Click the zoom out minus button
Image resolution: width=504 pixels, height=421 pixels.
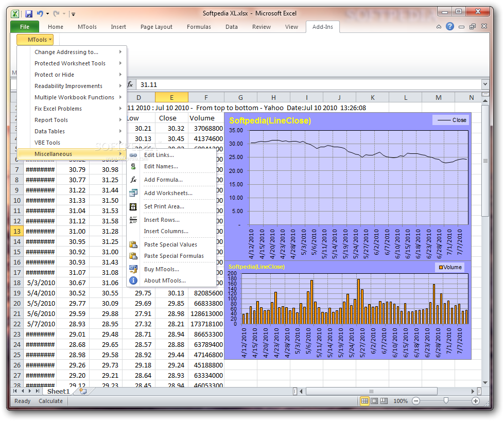[x=416, y=401]
